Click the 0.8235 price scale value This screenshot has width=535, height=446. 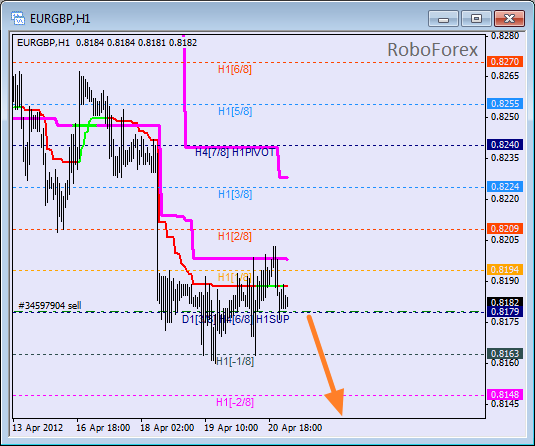[505, 158]
